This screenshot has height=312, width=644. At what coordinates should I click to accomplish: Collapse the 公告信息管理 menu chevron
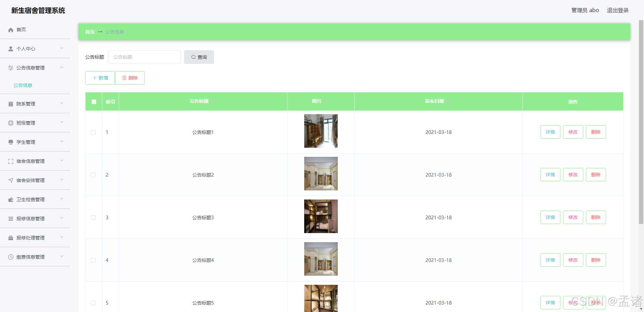click(62, 68)
